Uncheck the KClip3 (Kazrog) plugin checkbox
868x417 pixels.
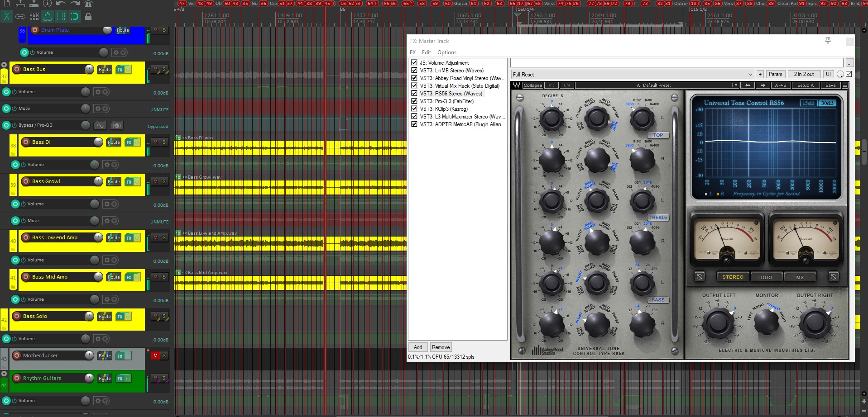pyautogui.click(x=414, y=109)
